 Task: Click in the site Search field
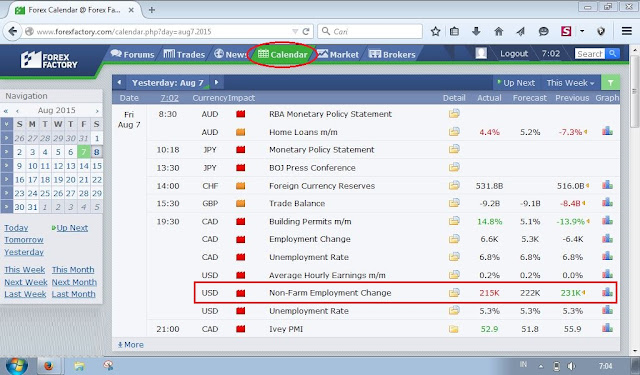point(590,53)
